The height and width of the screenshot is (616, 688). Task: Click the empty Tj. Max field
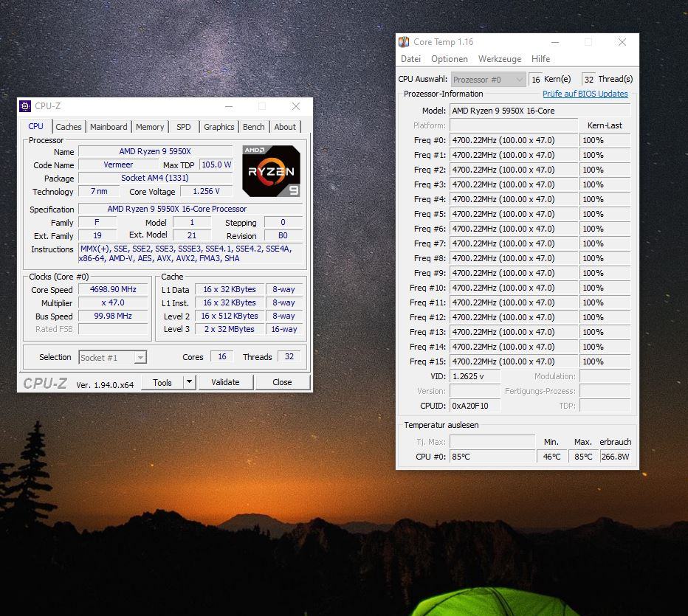(x=492, y=441)
